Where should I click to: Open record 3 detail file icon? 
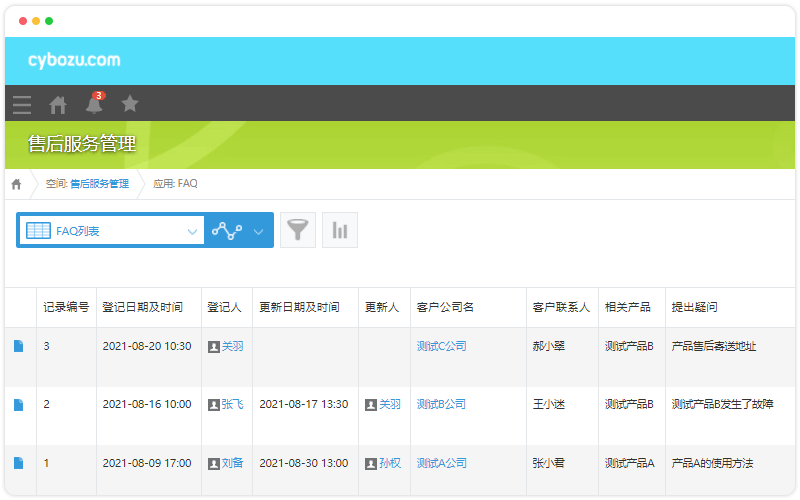click(18, 347)
